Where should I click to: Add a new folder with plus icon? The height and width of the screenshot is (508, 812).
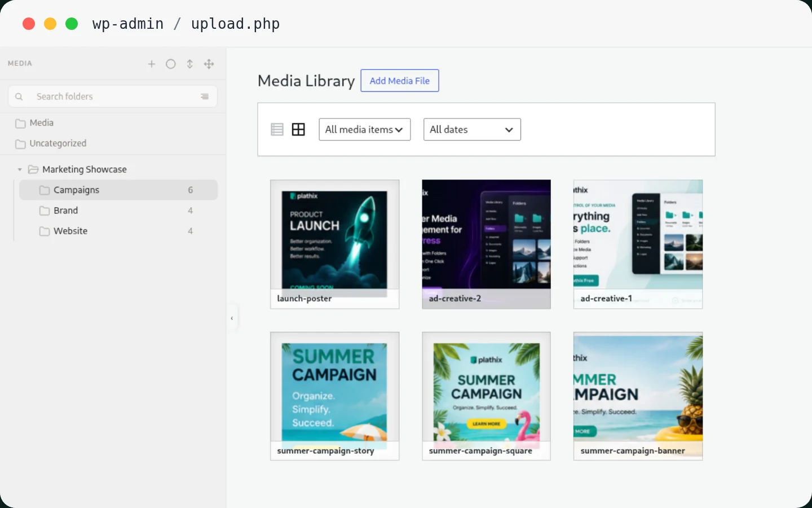[152, 64]
